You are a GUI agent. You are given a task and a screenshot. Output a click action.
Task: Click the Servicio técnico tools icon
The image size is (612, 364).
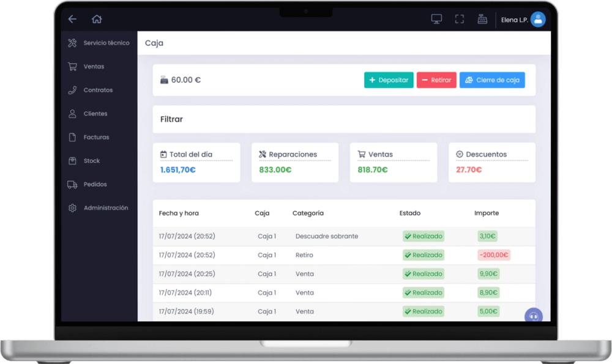click(72, 43)
